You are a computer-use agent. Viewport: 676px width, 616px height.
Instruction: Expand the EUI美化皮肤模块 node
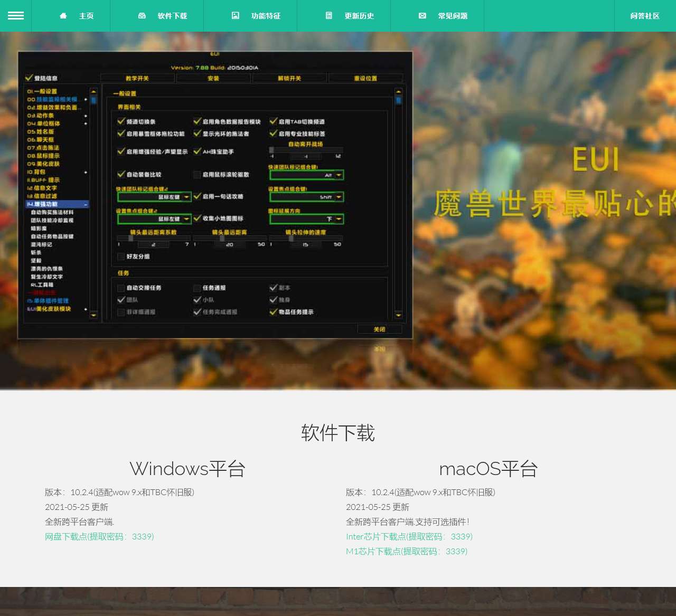click(x=86, y=309)
